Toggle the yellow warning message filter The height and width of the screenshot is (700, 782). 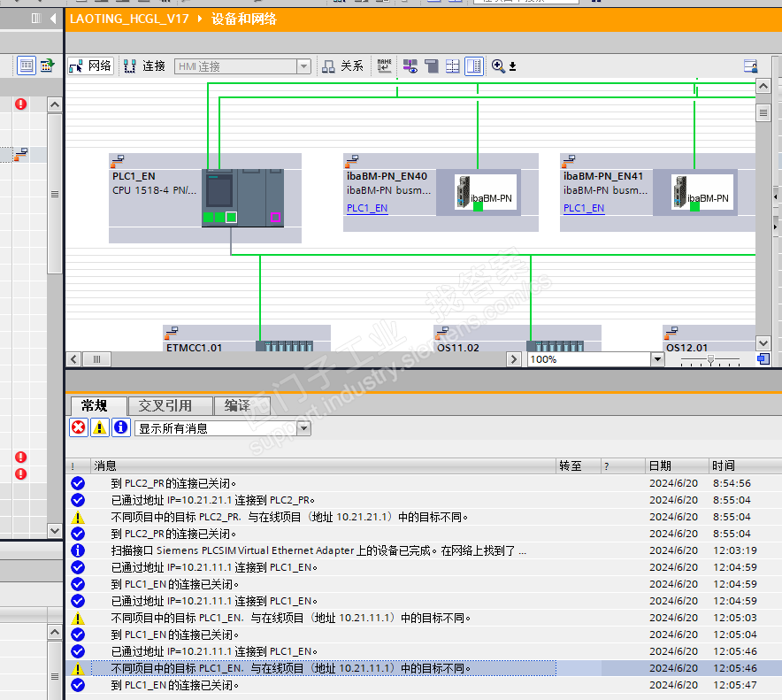(x=99, y=427)
